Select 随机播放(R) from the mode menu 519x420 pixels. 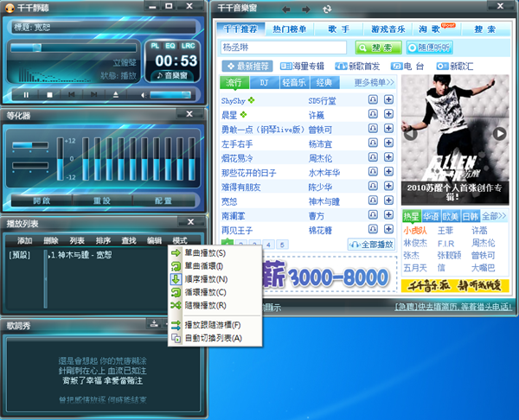tap(206, 305)
